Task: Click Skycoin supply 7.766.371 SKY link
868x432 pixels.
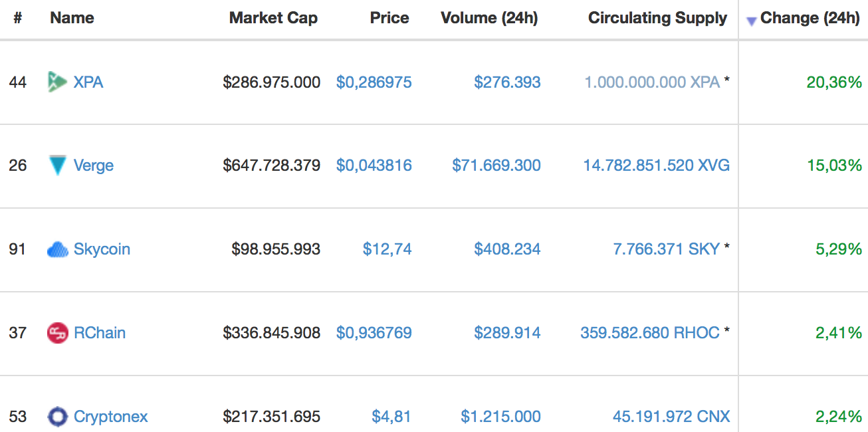Action: pyautogui.click(x=666, y=249)
